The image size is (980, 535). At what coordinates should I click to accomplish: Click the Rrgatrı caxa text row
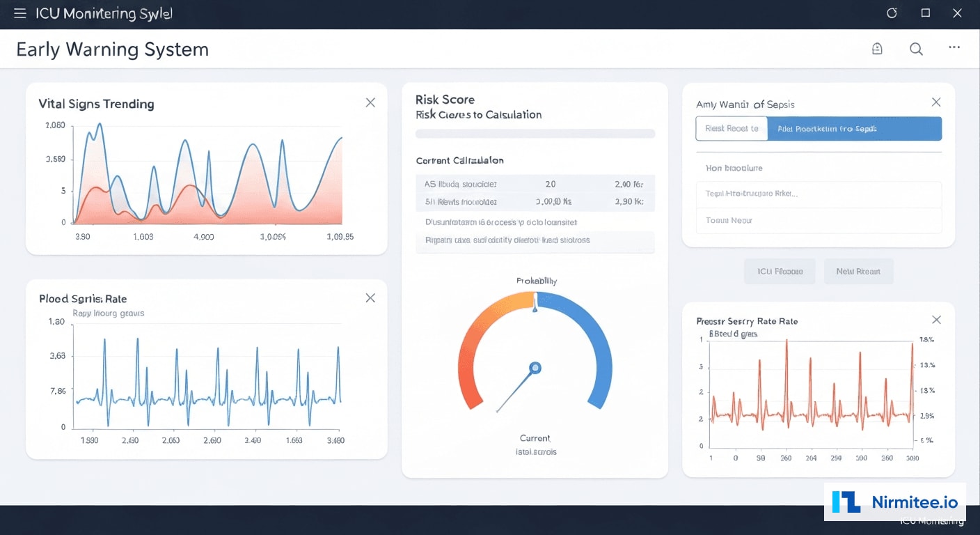tap(535, 240)
